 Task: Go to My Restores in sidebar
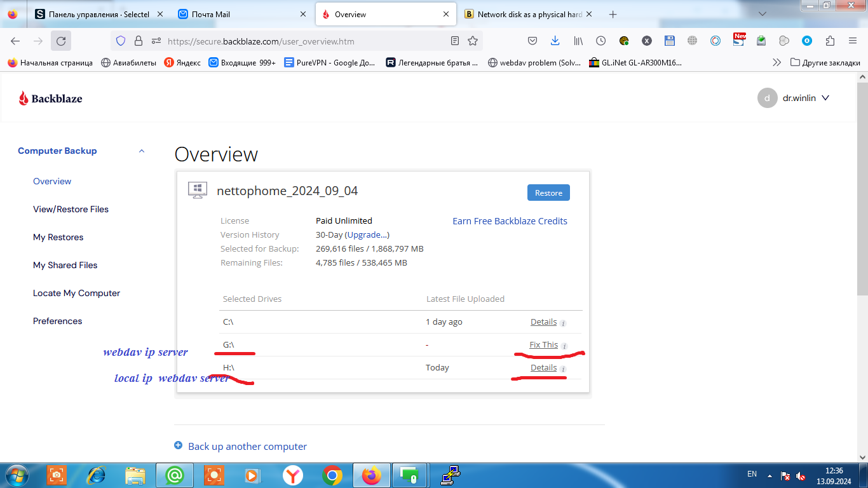pyautogui.click(x=58, y=237)
